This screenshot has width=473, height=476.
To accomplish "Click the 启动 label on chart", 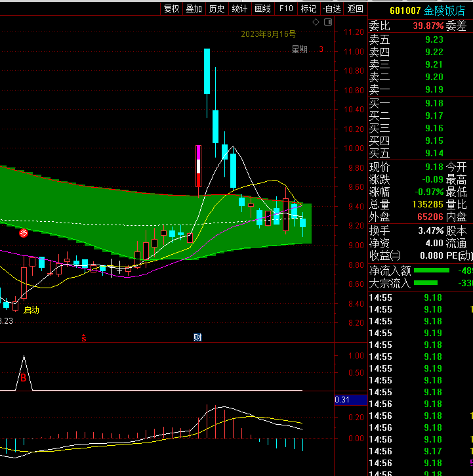I will [x=31, y=310].
